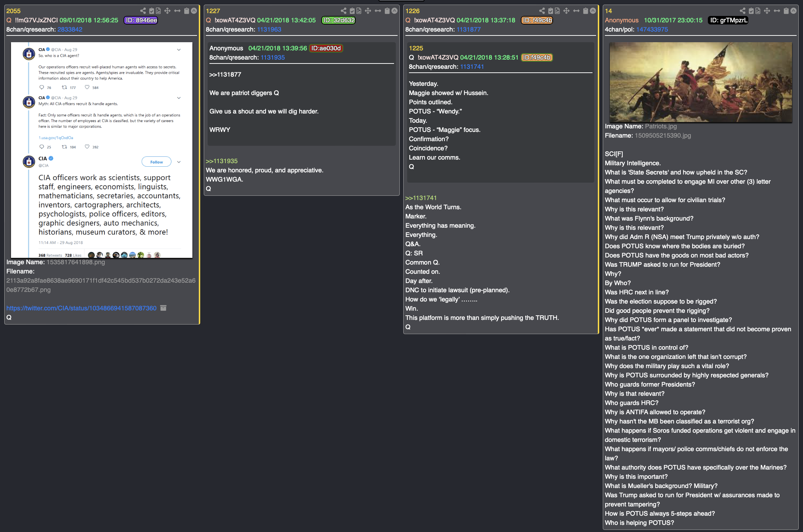Click the orange ID: f49c4b badge on post 1226
Viewport: 803px width, 532px height.
537,20
